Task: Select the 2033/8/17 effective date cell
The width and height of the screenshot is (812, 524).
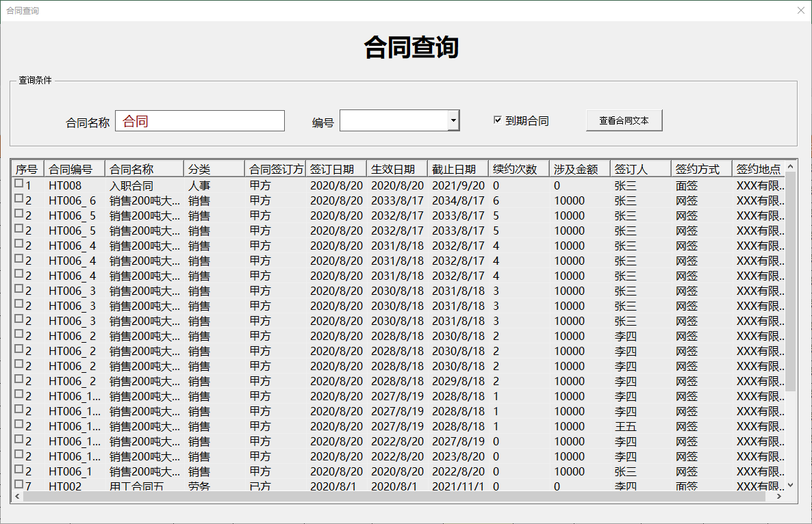Action: (x=397, y=200)
